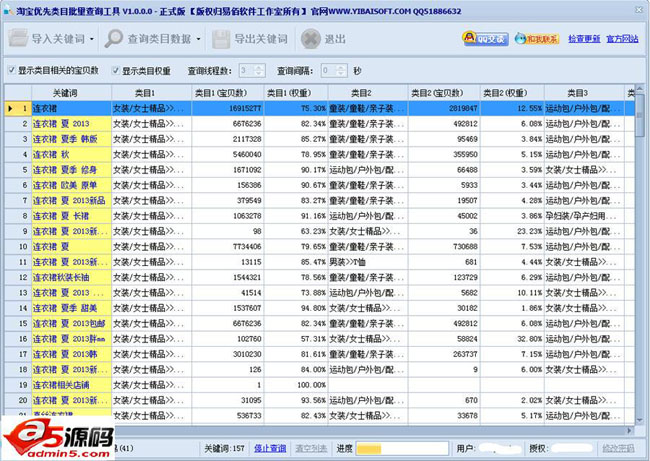Image resolution: width=650 pixels, height=461 pixels.
Task: Click the 类目1(权重) column header
Action: click(296, 93)
